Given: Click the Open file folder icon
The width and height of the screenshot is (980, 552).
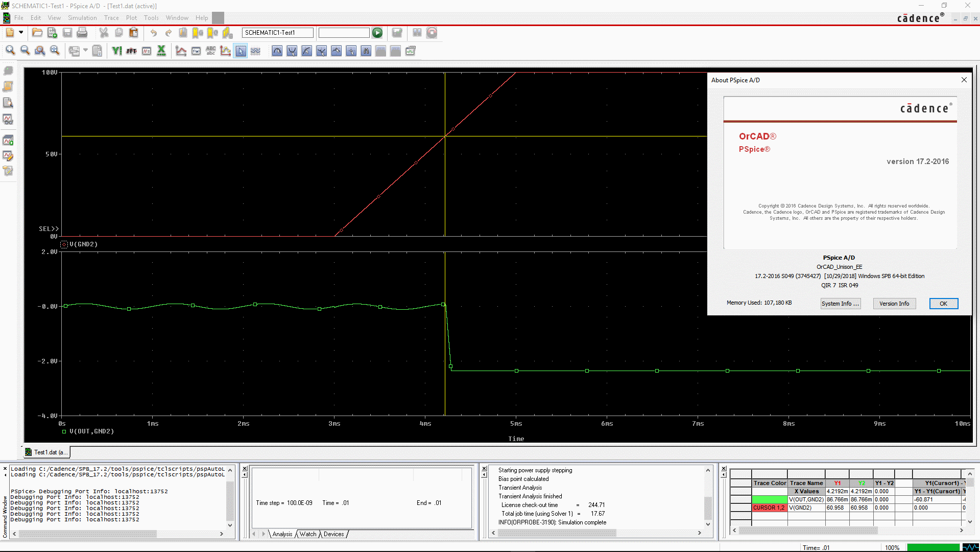Looking at the screenshot, I should point(37,33).
